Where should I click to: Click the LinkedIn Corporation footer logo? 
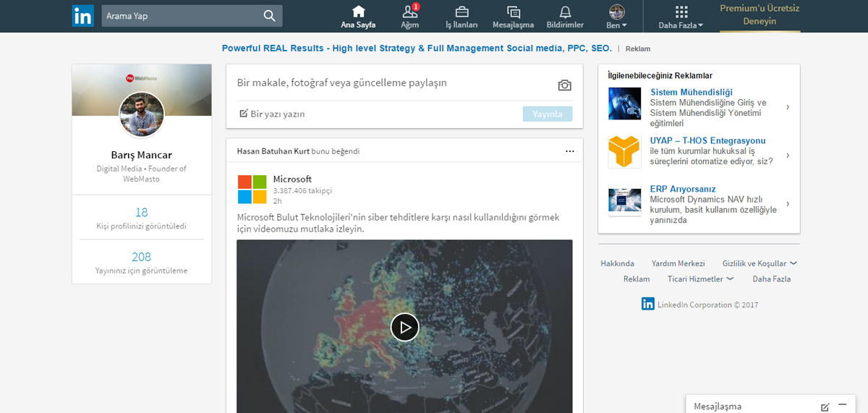point(648,305)
